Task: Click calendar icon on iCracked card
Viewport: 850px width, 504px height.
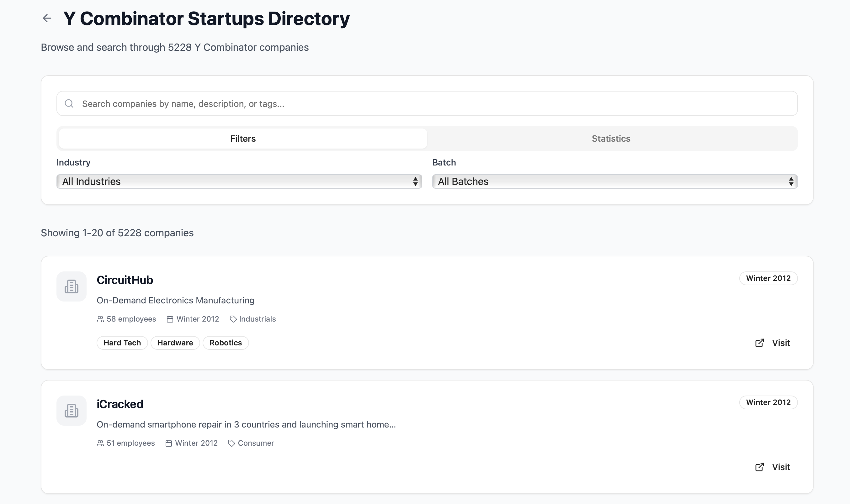Action: pos(168,443)
